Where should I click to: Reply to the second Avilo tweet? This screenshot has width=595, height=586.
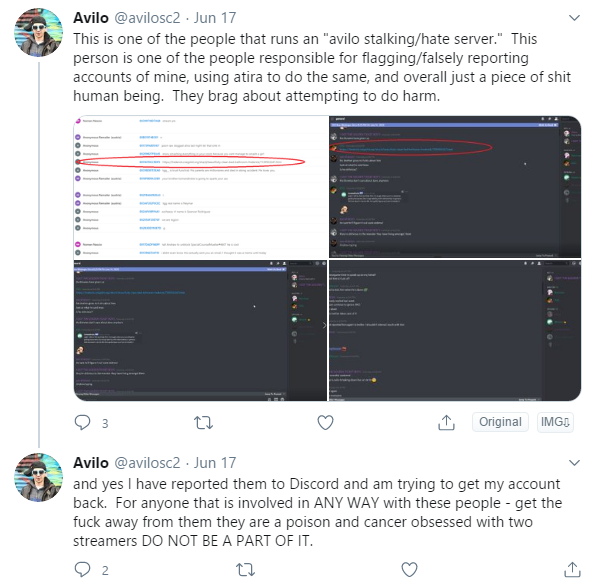click(82, 569)
